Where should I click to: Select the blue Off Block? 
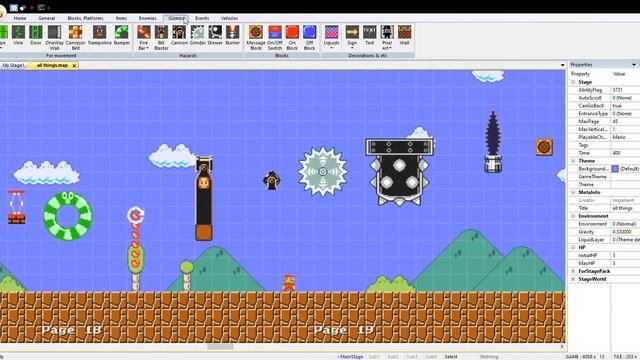point(309,38)
